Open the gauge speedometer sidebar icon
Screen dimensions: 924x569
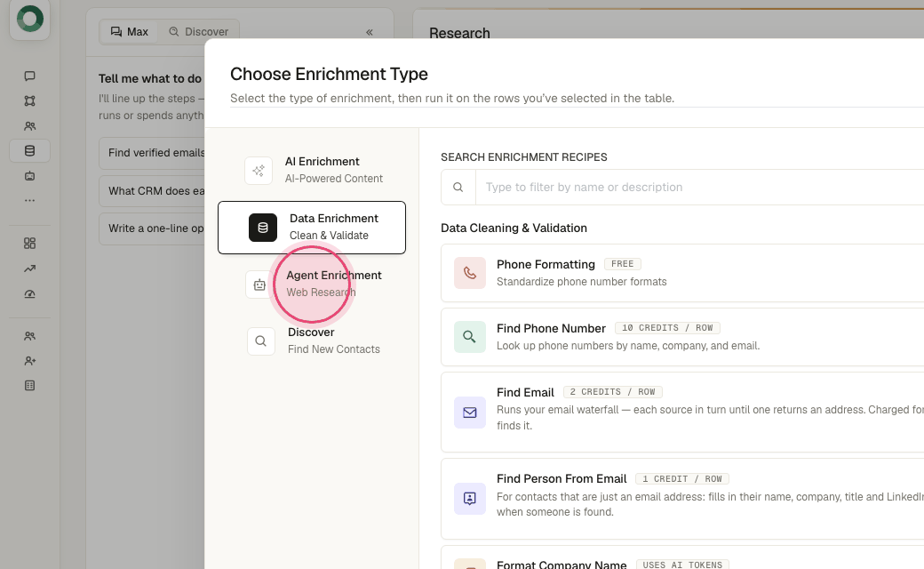point(29,294)
